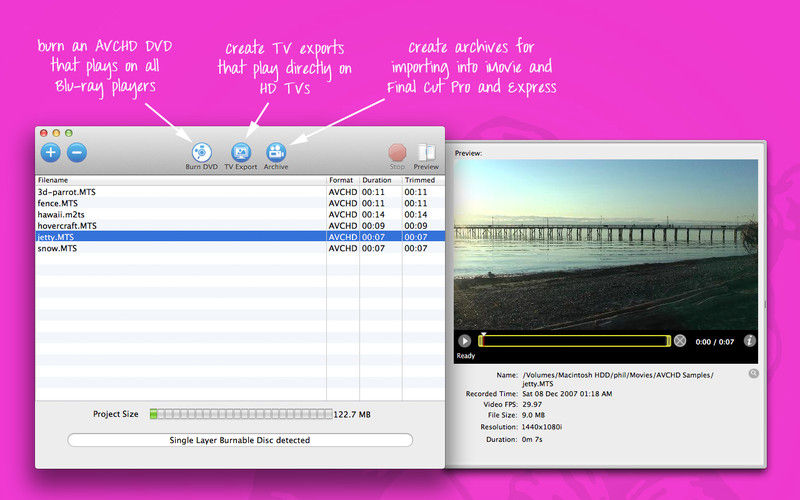This screenshot has width=800, height=500.
Task: Open the TV Export option
Action: click(240, 152)
